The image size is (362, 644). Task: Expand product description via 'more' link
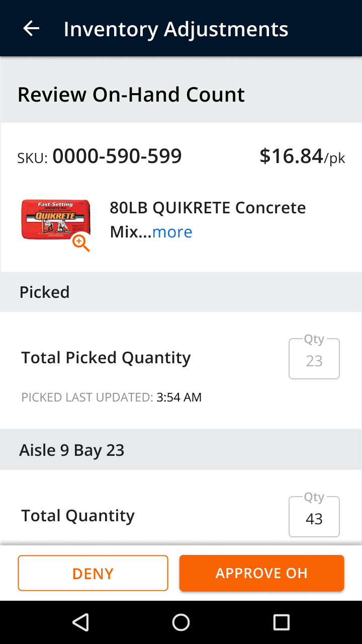coord(172,232)
